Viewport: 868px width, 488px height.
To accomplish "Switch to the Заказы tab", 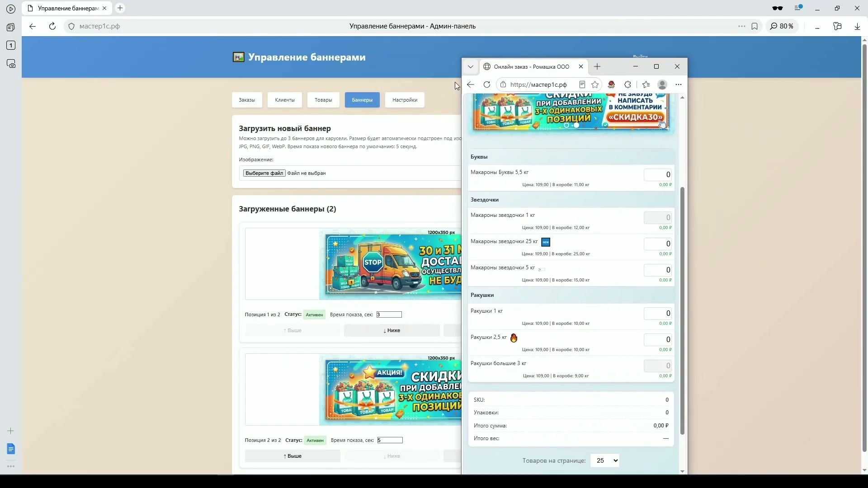I will click(247, 100).
